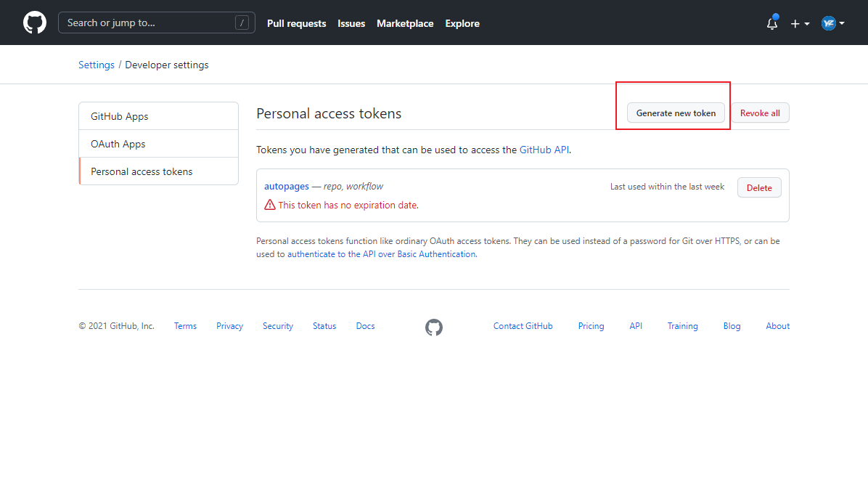This screenshot has height=504, width=868.
Task: Click the footer GitHub mark icon
Action: click(x=434, y=328)
